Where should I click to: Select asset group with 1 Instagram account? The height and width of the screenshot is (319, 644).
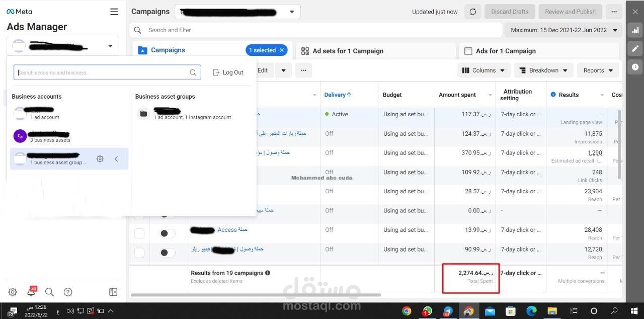click(x=191, y=114)
